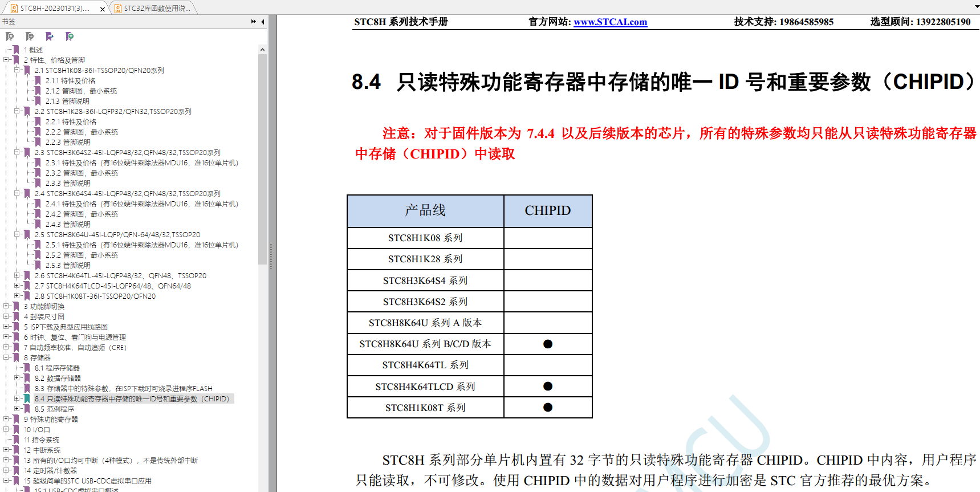The width and height of the screenshot is (980, 492).
Task: Open bookmark 2.5.3 管脚说明
Action: click(68, 266)
